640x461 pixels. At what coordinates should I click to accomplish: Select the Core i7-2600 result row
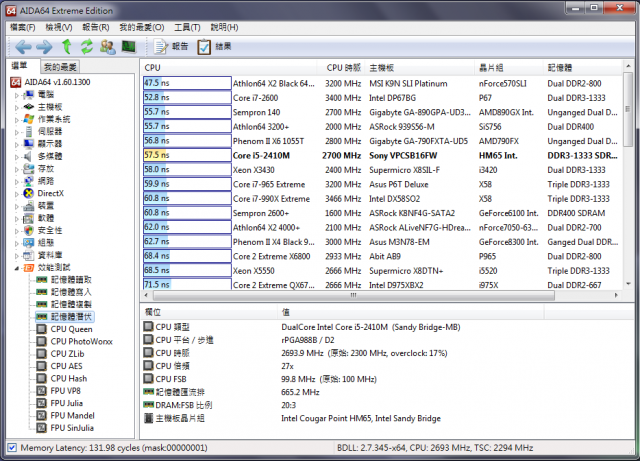[382, 98]
